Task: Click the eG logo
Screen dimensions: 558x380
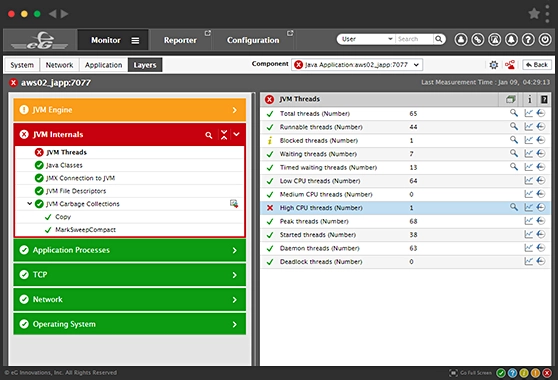Action: click(39, 40)
